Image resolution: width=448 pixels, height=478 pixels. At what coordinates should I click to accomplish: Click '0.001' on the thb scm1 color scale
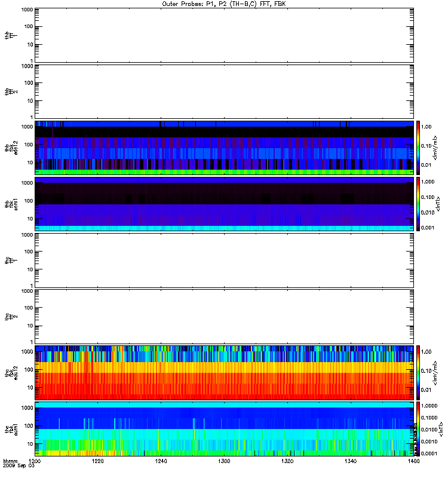428,228
